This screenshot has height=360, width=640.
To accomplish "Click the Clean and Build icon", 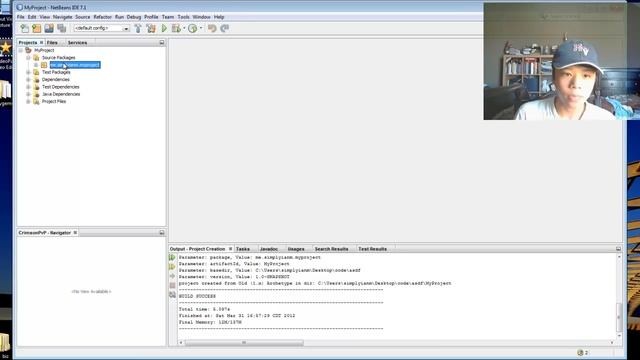I will pos(151,28).
